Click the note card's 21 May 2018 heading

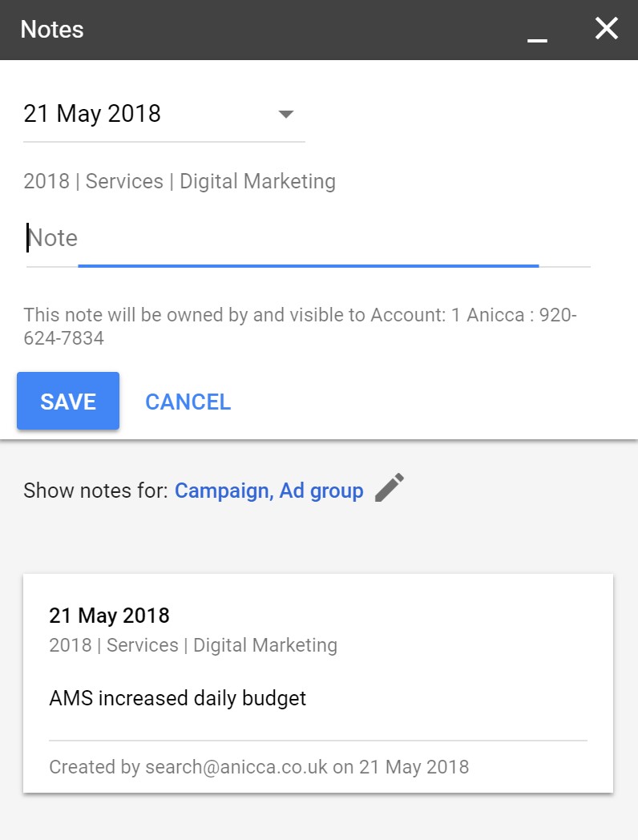click(x=109, y=616)
